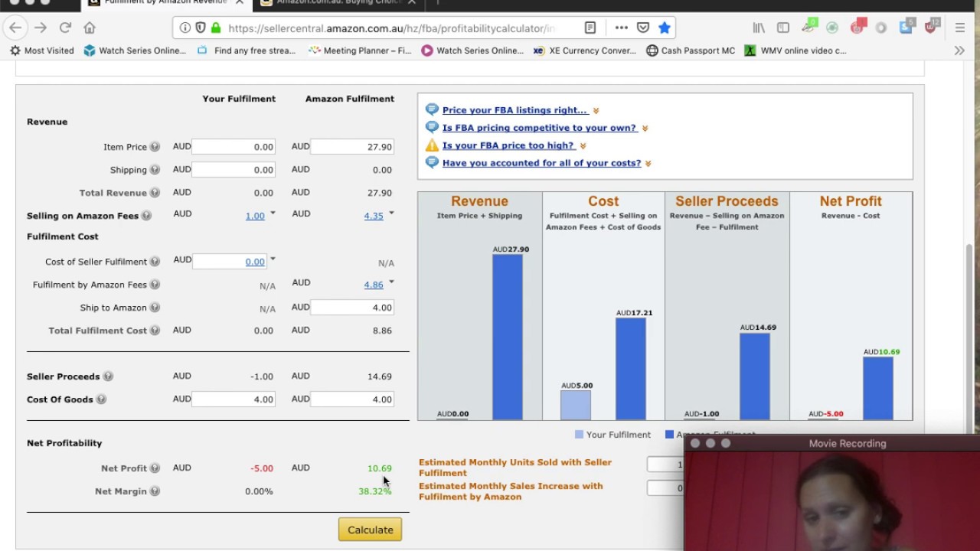980x551 pixels.
Task: Click the Your Fulfilment Item Price field
Action: pos(234,147)
